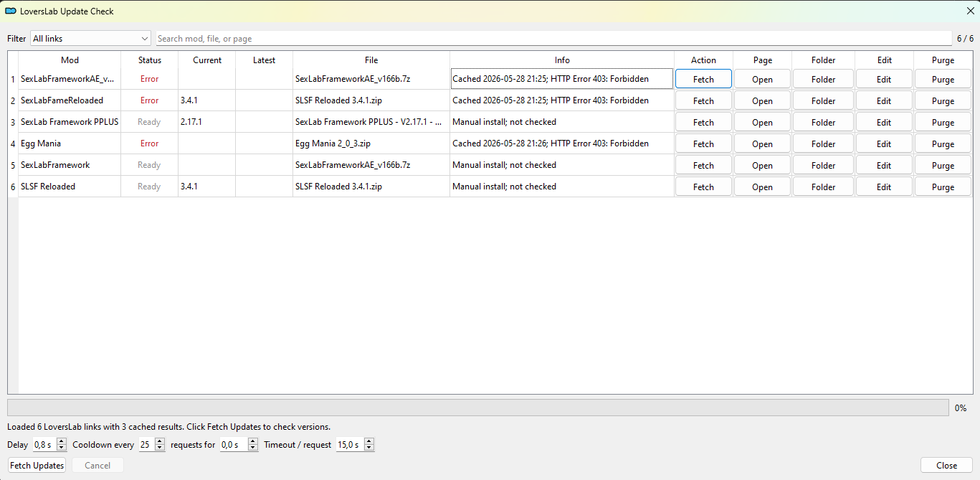This screenshot has height=480, width=980.
Task: Sort by the Status column header
Action: (x=150, y=60)
